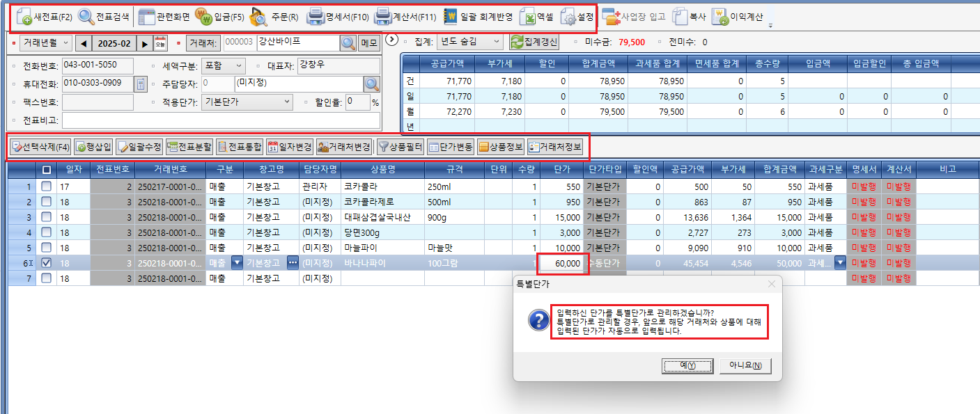
Task: Search 거래처 with the magnifier icon
Action: click(x=348, y=43)
